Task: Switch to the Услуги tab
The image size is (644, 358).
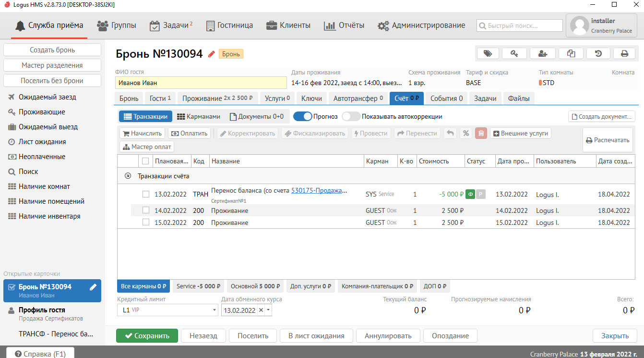Action: [277, 99]
